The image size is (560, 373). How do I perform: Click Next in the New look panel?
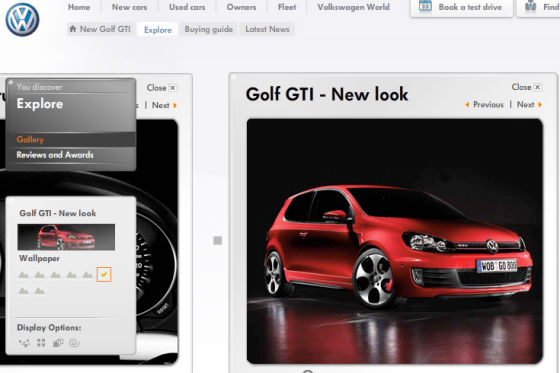pos(529,105)
